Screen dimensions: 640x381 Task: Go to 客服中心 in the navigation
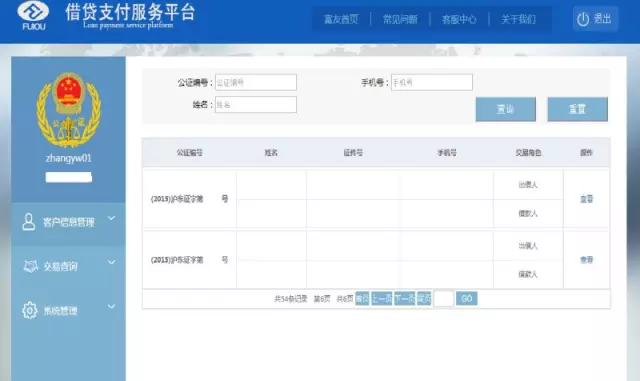click(459, 19)
